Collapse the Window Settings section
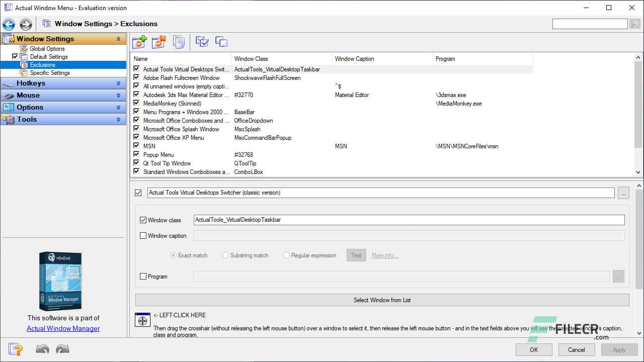The width and height of the screenshot is (644, 362). (x=119, y=38)
